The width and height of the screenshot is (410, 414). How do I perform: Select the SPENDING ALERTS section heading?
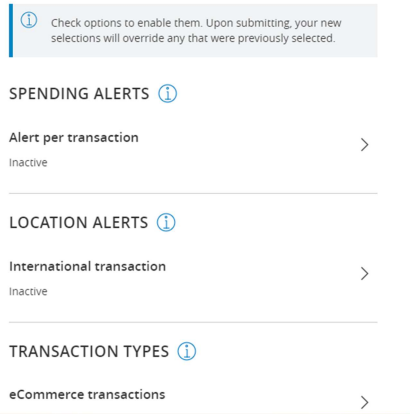pyautogui.click(x=79, y=94)
